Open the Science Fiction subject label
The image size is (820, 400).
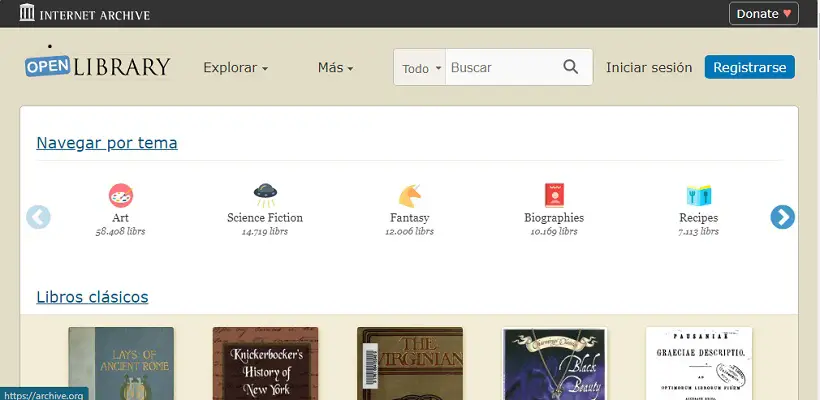pyautogui.click(x=265, y=218)
